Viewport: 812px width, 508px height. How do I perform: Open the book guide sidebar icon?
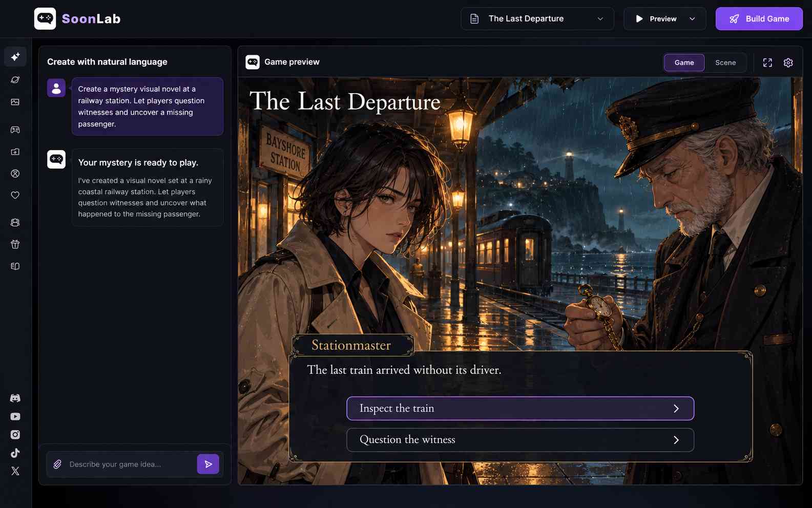click(x=15, y=266)
